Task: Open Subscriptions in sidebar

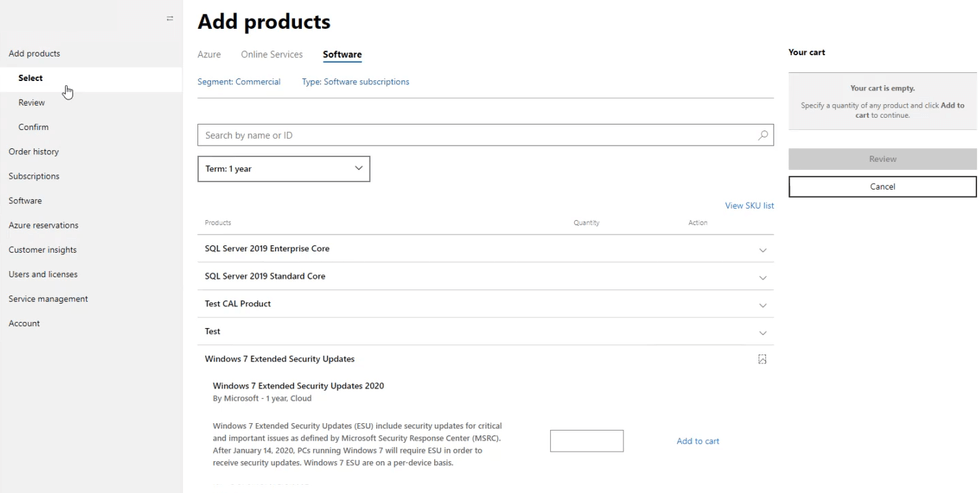Action: 34,176
